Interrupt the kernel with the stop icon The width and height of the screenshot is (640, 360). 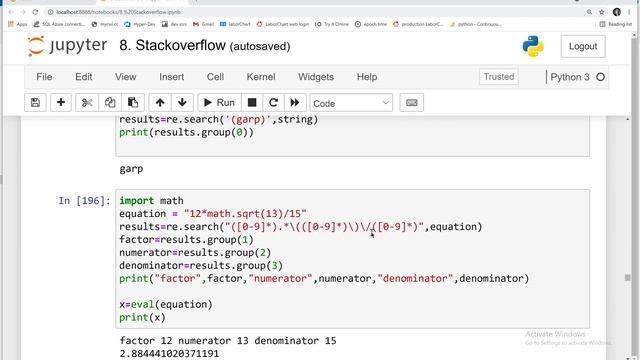(252, 102)
